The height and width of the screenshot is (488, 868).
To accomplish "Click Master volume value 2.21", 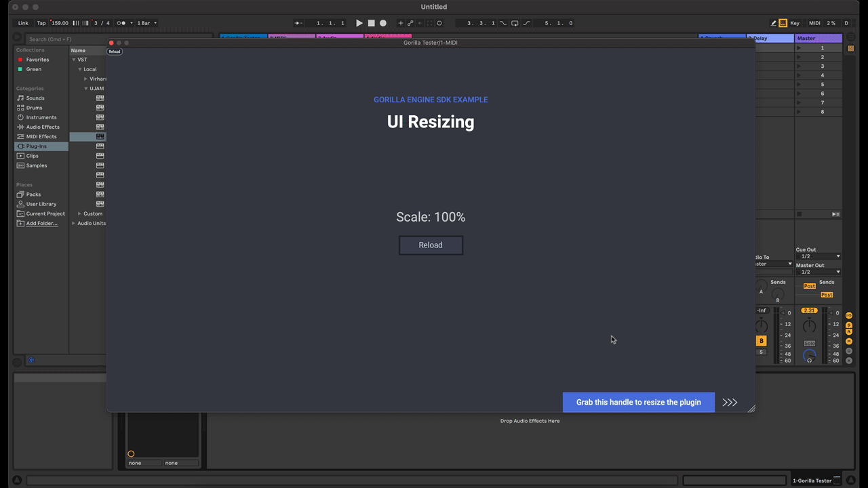I will 809,310.
